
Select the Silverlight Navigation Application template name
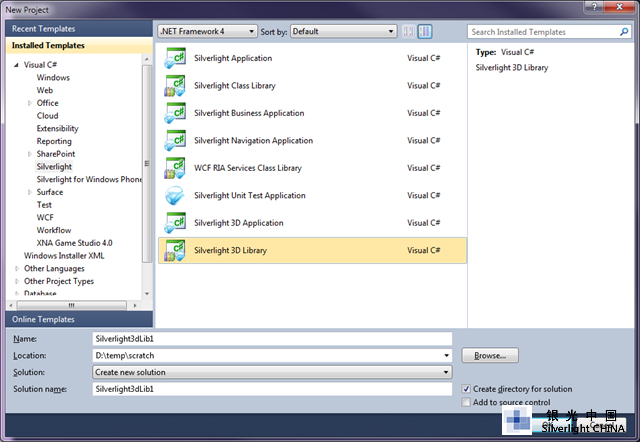[x=253, y=140]
